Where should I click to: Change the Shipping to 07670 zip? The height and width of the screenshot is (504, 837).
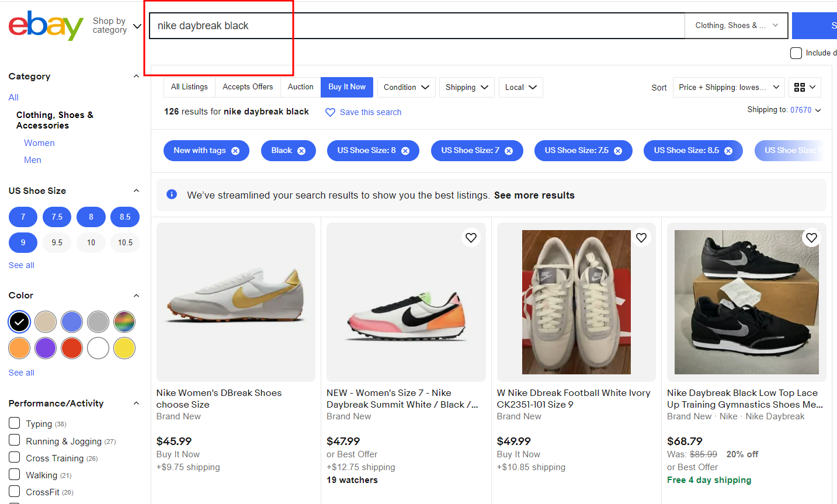[805, 110]
